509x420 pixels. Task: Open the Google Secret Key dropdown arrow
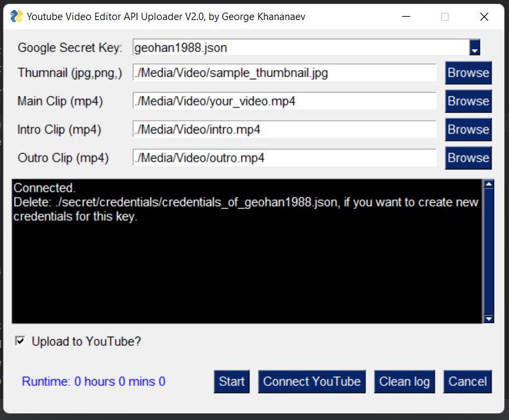(474, 47)
